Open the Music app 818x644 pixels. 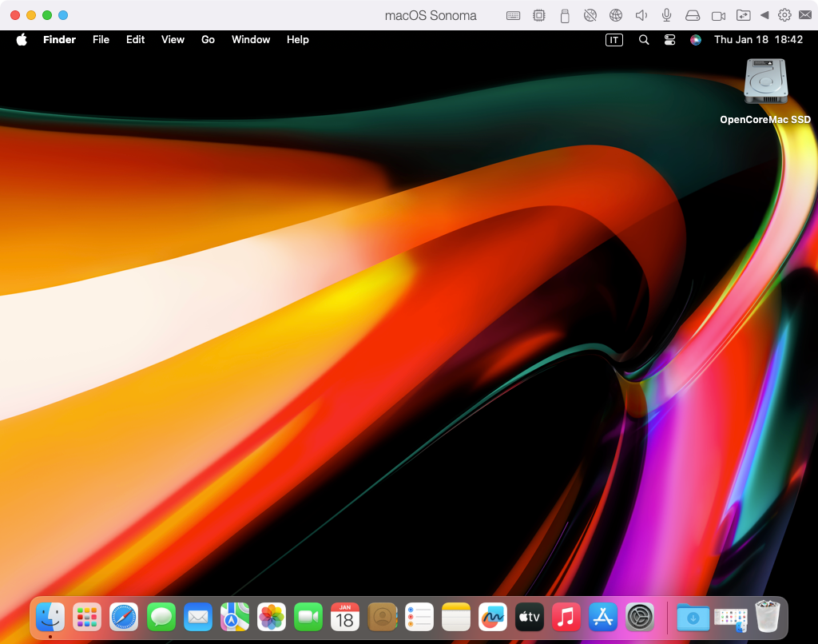tap(566, 617)
